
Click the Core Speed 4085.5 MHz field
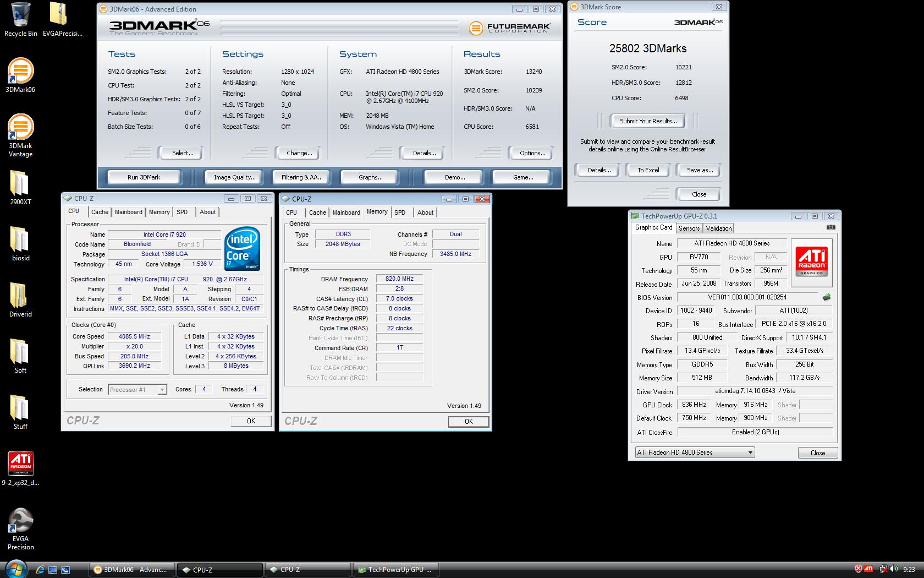point(135,336)
